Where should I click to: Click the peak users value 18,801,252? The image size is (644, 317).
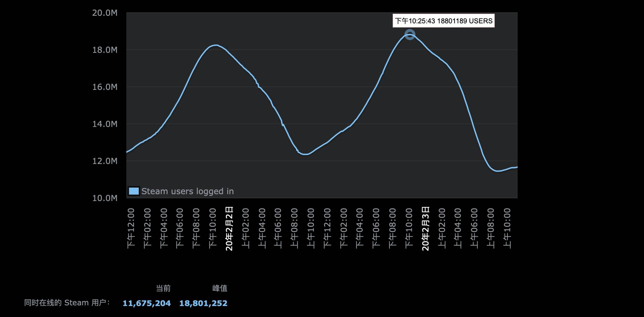pyautogui.click(x=203, y=303)
